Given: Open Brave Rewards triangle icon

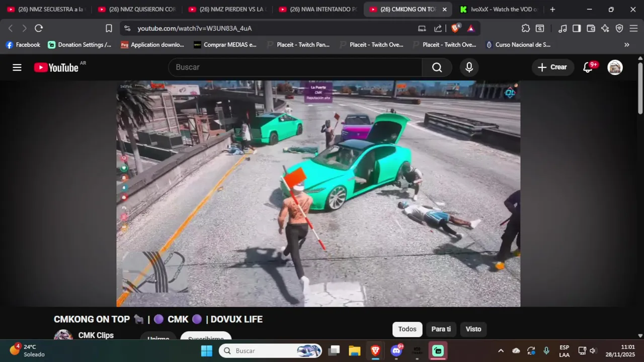Looking at the screenshot, I should (470, 28).
